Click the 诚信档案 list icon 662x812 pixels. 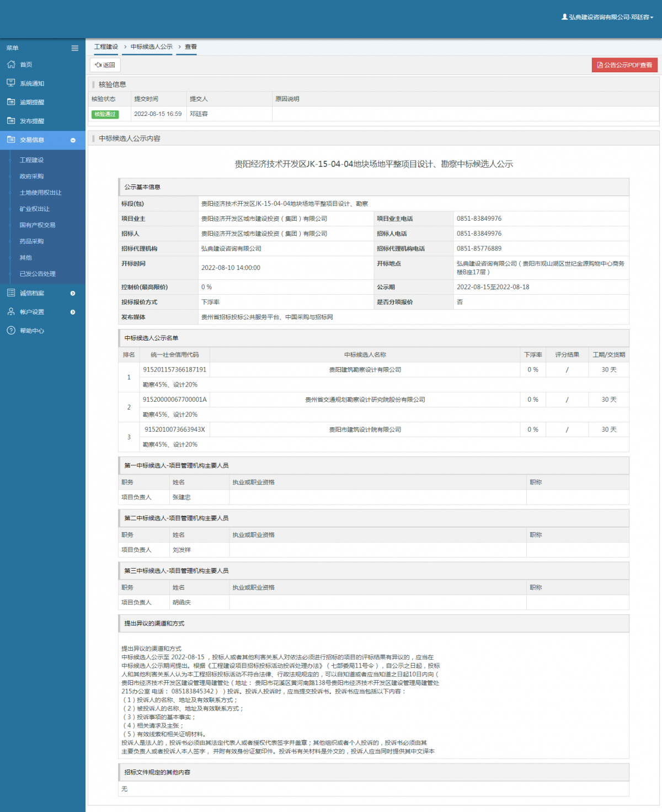point(11,293)
